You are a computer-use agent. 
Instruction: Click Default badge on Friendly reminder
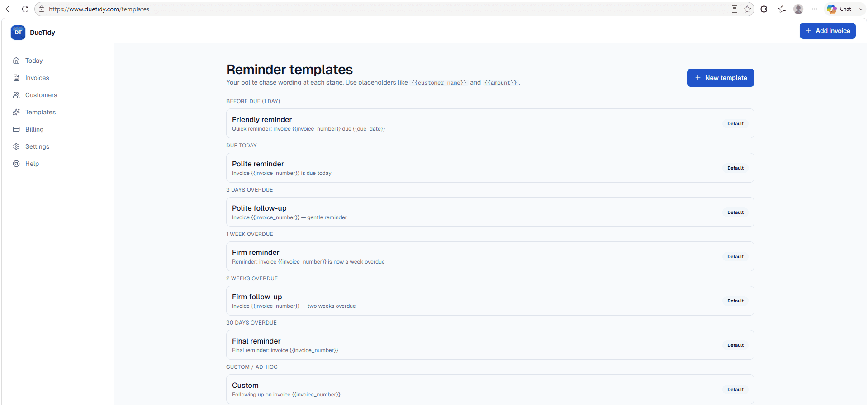735,123
